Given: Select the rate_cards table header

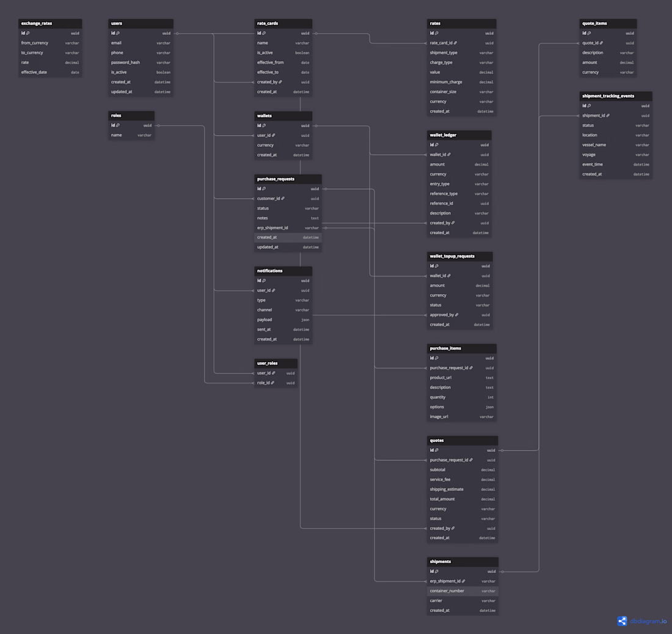Looking at the screenshot, I should pyautogui.click(x=283, y=24).
